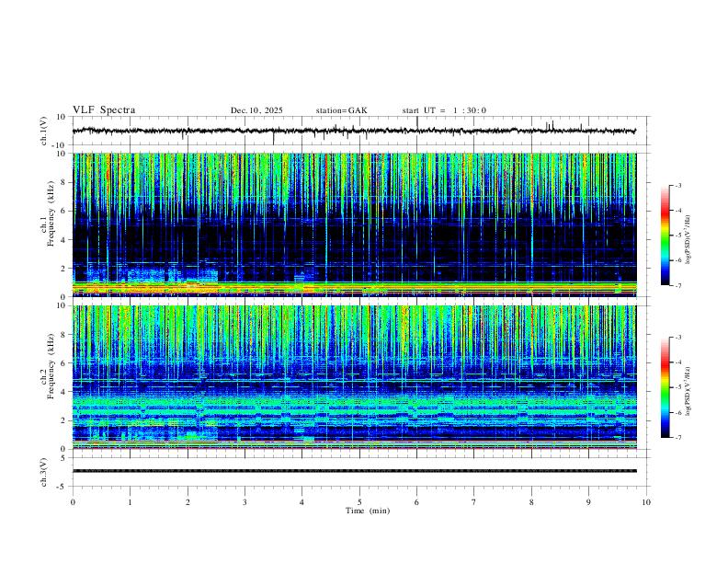Click the "ch.3(V)" axis label
The image size is (728, 563).
[x=44, y=473]
